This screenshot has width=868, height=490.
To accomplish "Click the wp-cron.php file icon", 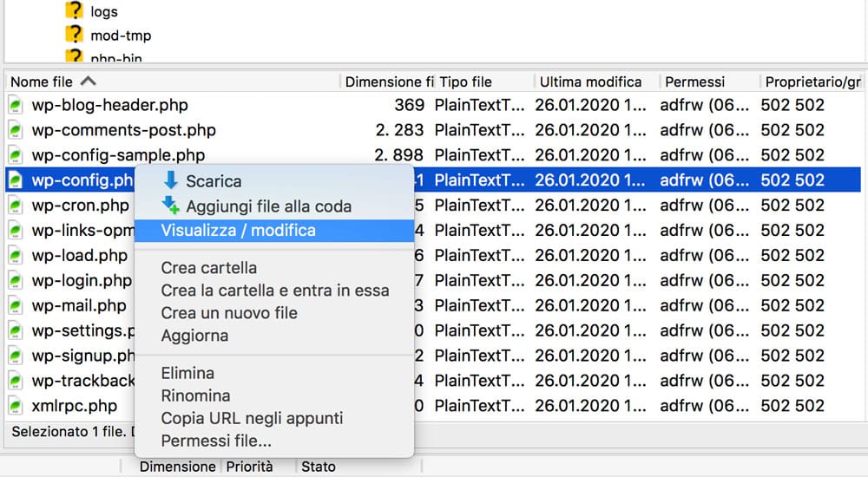I will click(x=16, y=206).
